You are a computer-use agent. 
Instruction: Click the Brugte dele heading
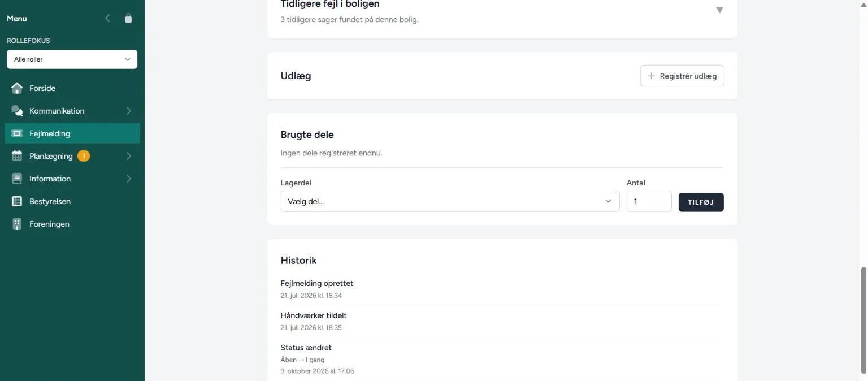(307, 135)
